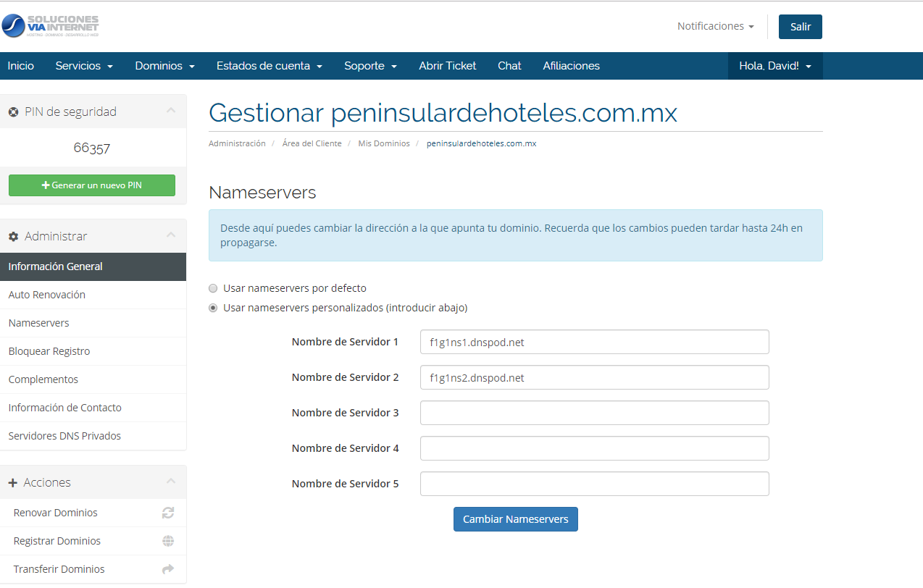This screenshot has width=923, height=588.
Task: Select Usar nameservers por defecto radio
Action: (x=213, y=288)
